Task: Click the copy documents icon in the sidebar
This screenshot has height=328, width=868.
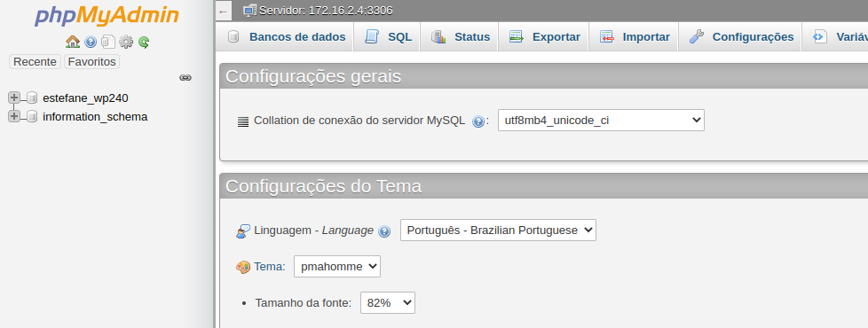Action: [x=108, y=42]
